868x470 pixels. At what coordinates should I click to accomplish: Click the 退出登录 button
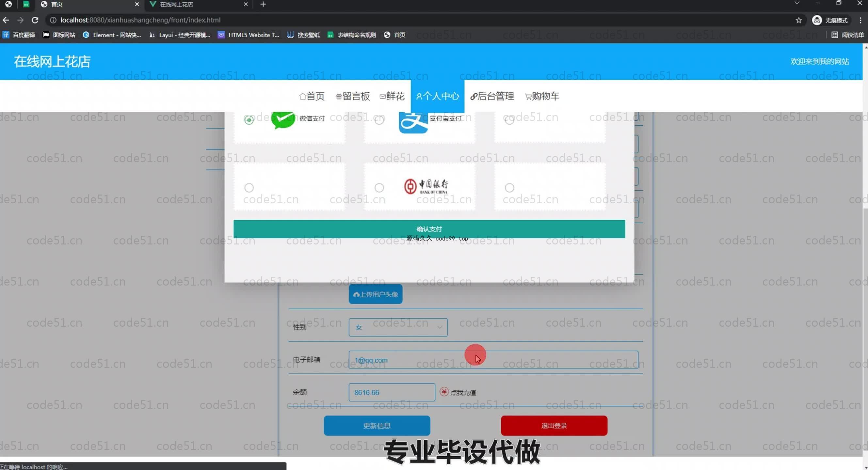(x=554, y=426)
